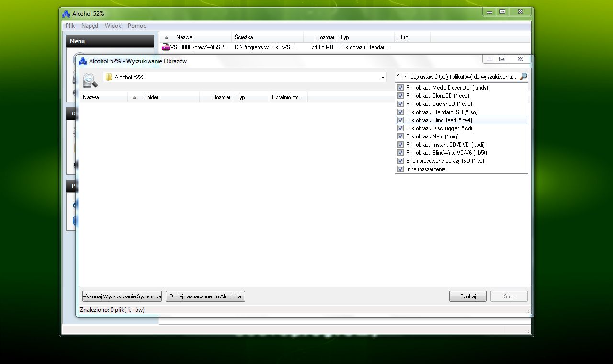The height and width of the screenshot is (364, 613).
Task: Click the file type filter field text
Action: pyautogui.click(x=456, y=77)
